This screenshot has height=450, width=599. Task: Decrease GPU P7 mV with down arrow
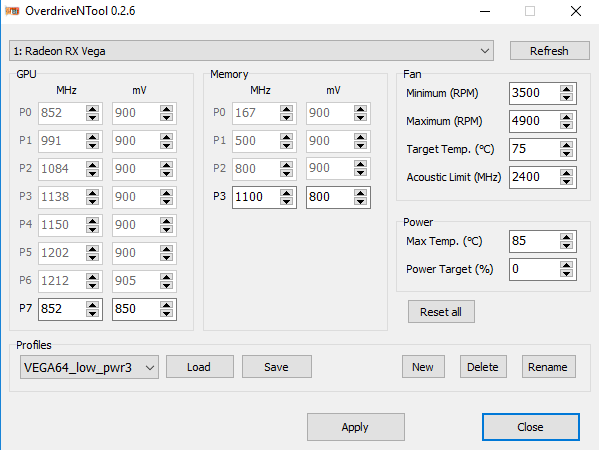166,313
